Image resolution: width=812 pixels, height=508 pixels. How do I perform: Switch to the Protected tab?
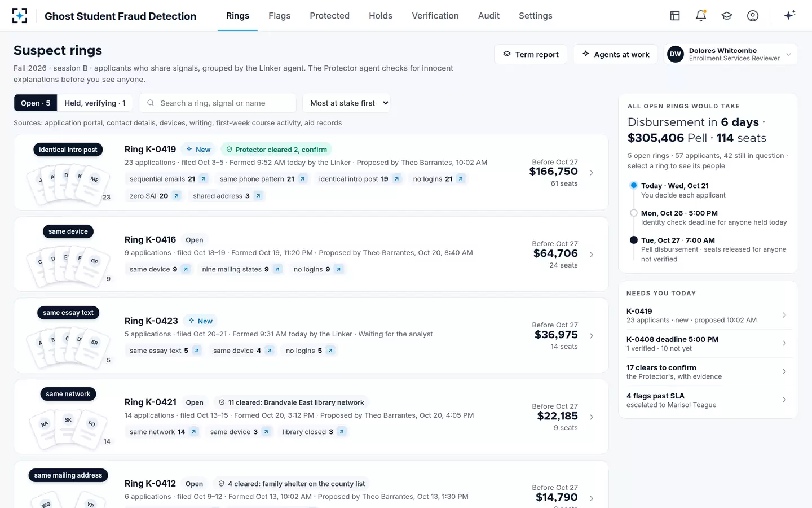tap(330, 16)
